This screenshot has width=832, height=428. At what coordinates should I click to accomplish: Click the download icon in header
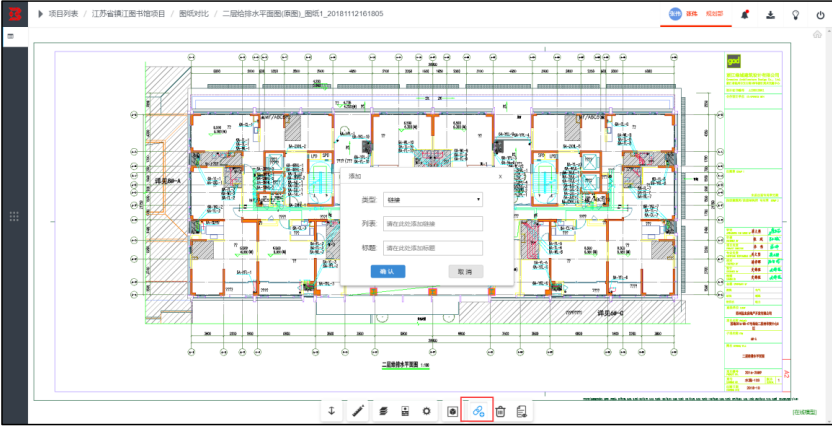[770, 15]
